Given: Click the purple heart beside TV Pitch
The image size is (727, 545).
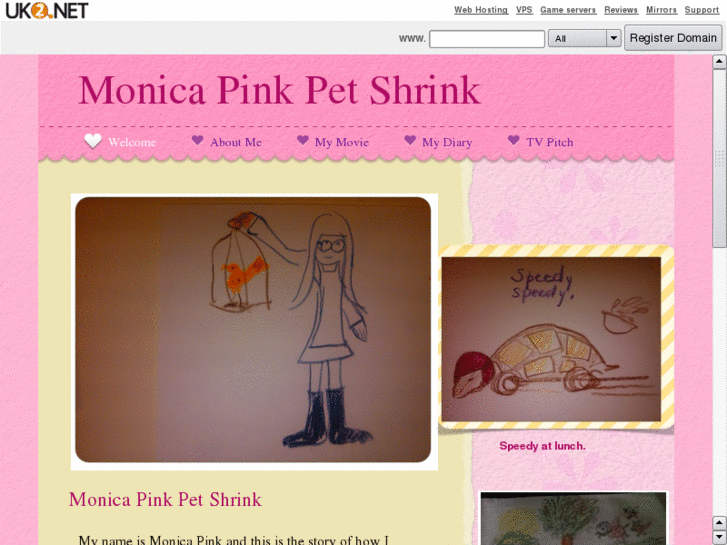Looking at the screenshot, I should (x=513, y=140).
